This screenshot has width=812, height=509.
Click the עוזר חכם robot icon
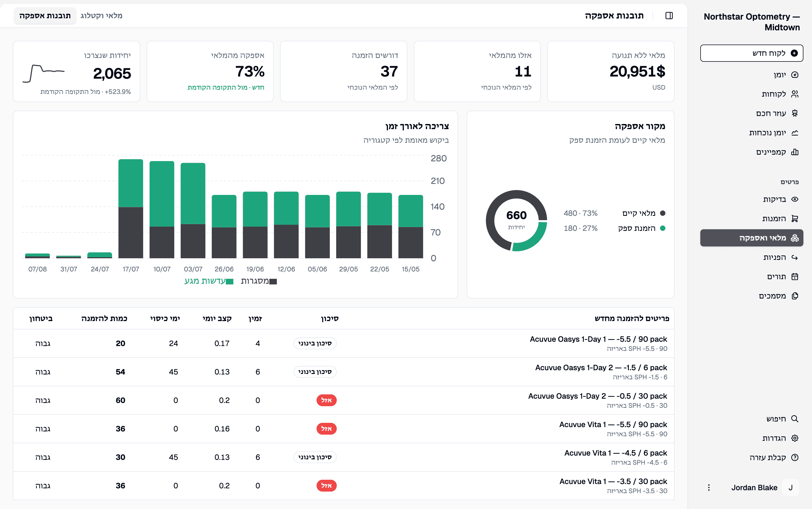[x=795, y=113]
